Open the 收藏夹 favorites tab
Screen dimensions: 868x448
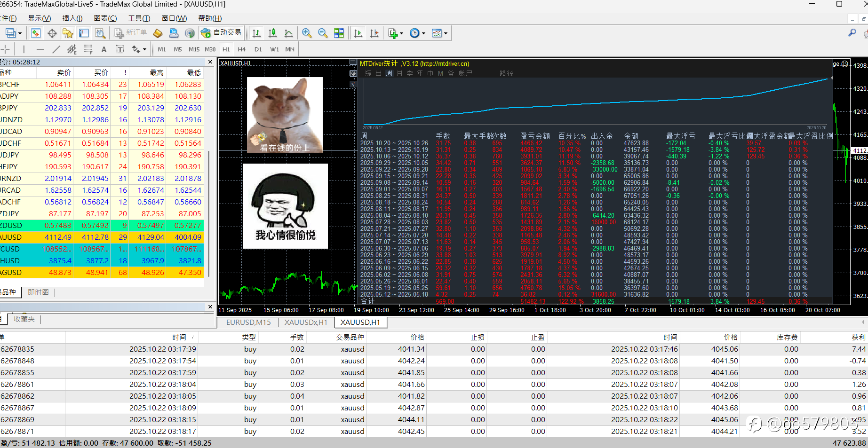24,319
